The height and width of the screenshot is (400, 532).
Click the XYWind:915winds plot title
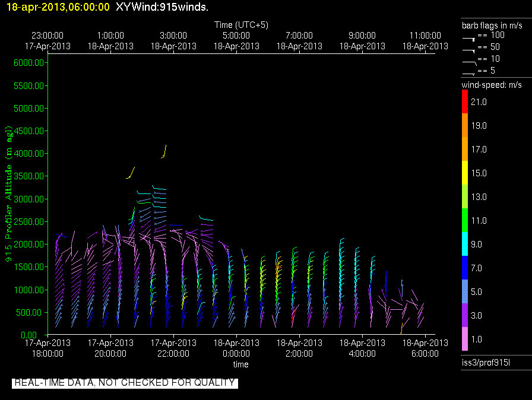coord(161,7)
